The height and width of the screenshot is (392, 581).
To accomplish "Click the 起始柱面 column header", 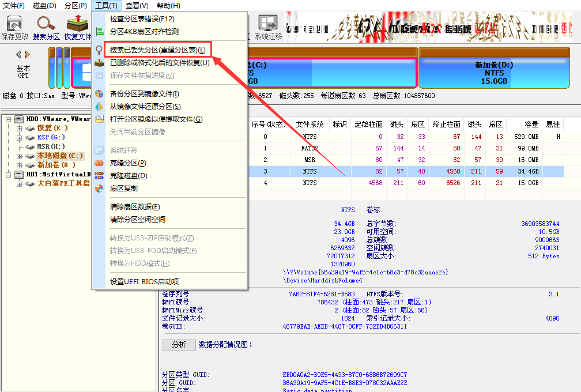I will coord(369,125).
